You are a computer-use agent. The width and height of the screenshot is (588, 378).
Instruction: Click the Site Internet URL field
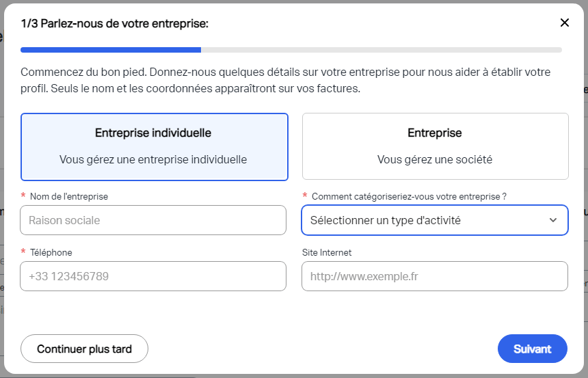point(435,276)
